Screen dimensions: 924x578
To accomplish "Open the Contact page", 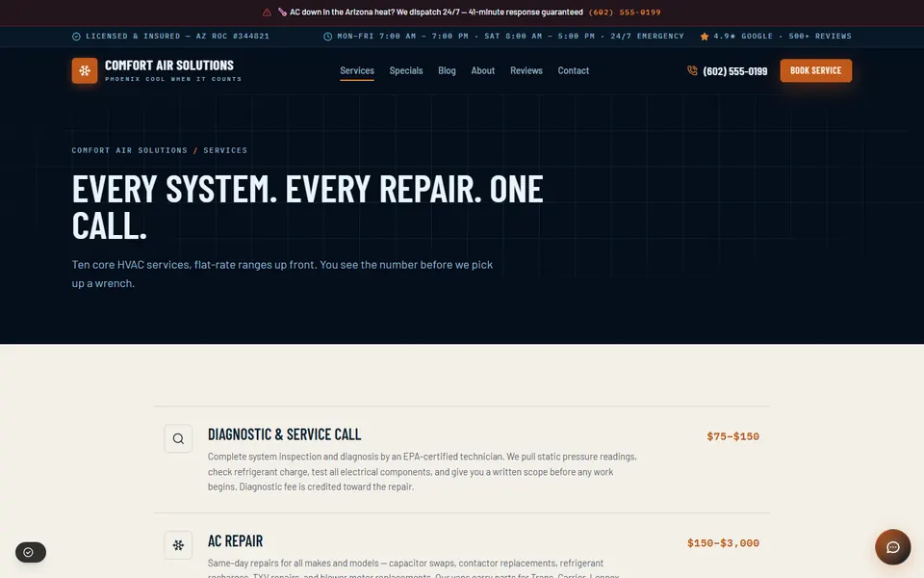I will (x=574, y=70).
